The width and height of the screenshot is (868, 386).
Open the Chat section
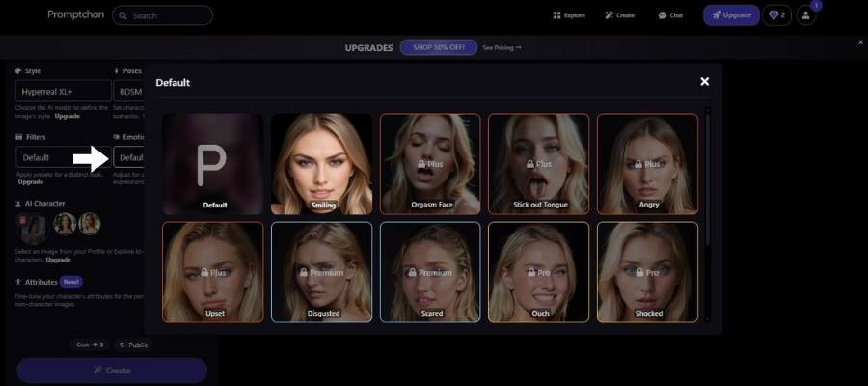670,15
